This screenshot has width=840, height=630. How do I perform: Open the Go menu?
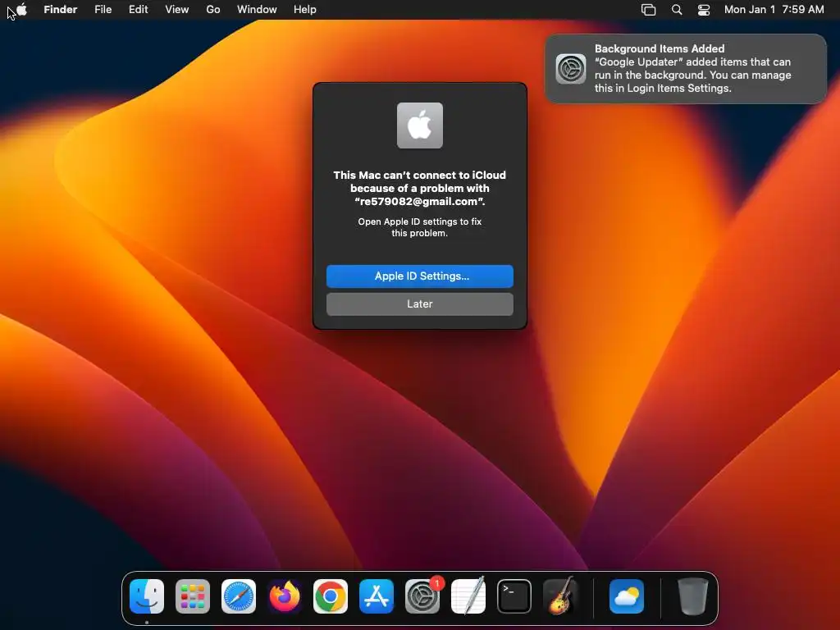coord(213,10)
